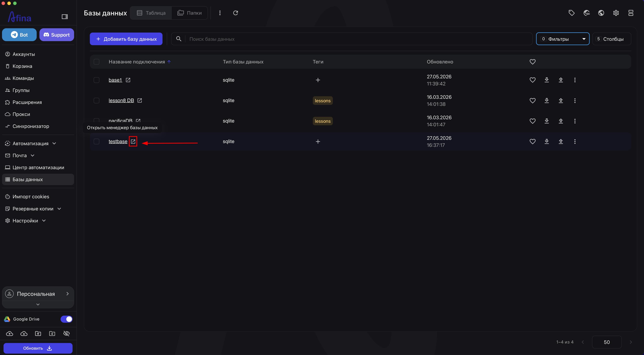Open more options for pacificaDB row
The image size is (644, 355).
point(575,121)
